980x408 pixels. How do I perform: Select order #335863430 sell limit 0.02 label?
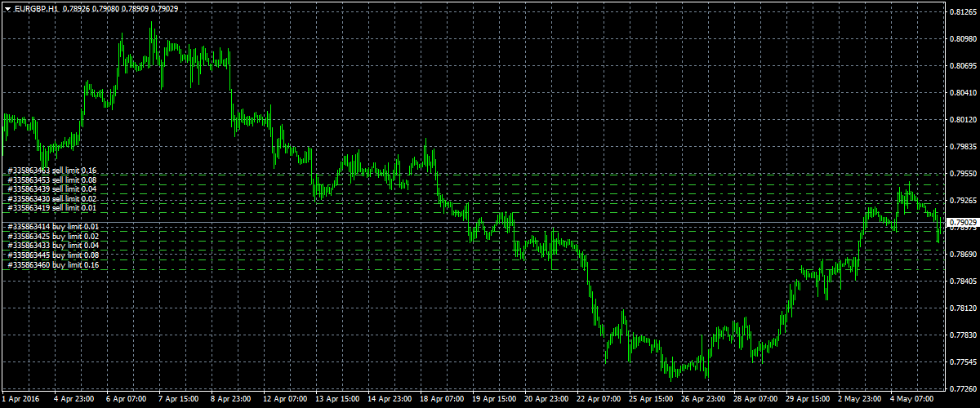[53, 198]
